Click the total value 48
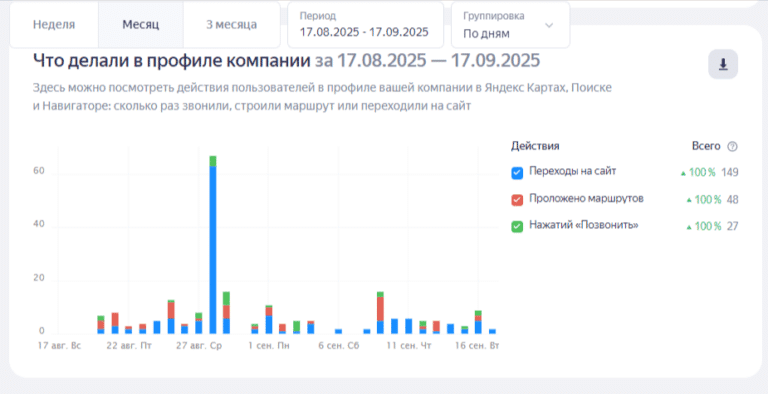This screenshot has height=394, width=768. pyautogui.click(x=732, y=199)
